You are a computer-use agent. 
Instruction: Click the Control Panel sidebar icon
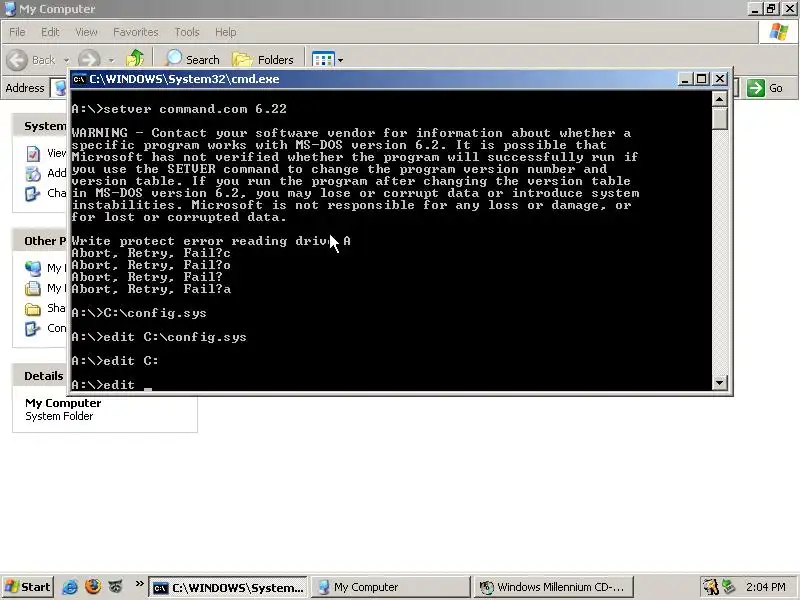33,329
